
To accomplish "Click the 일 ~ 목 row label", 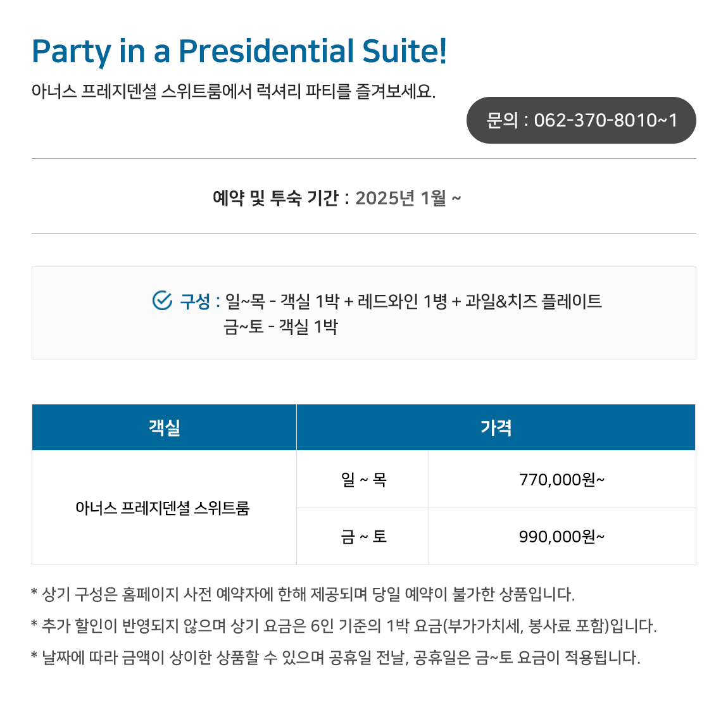I will (x=363, y=479).
